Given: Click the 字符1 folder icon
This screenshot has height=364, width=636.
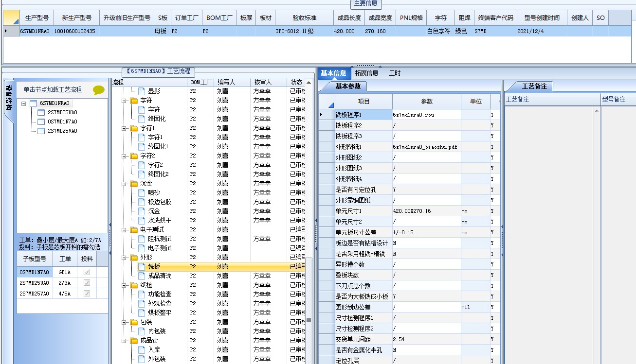Looking at the screenshot, I should click(x=134, y=128).
